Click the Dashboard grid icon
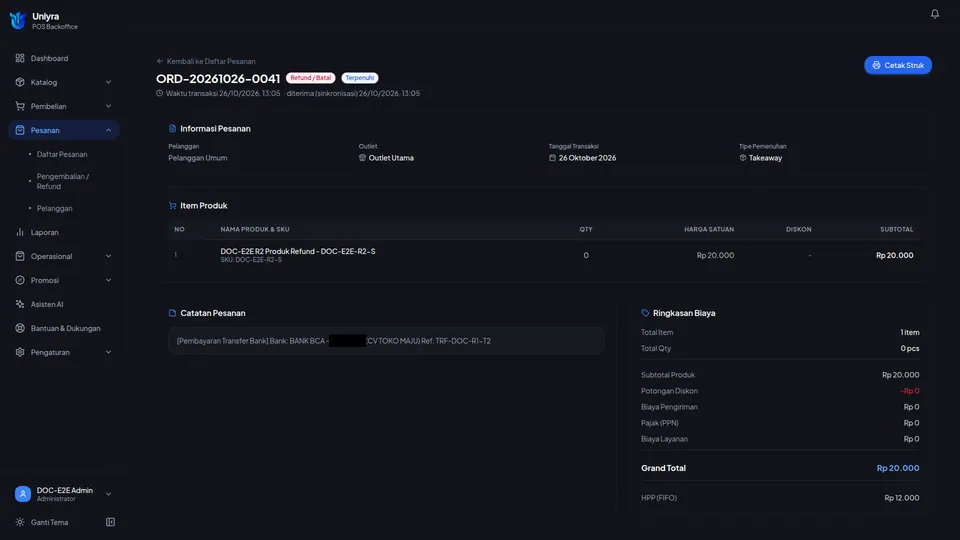960x540 pixels. [20, 58]
